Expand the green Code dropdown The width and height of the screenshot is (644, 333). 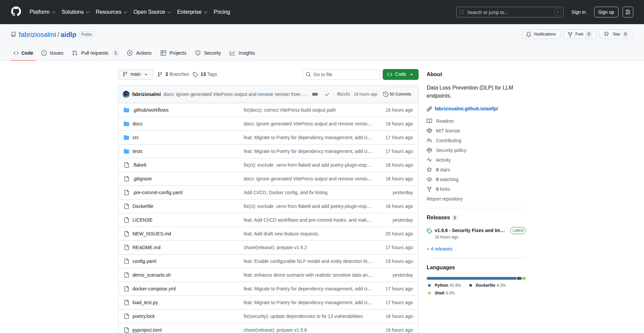click(x=400, y=74)
